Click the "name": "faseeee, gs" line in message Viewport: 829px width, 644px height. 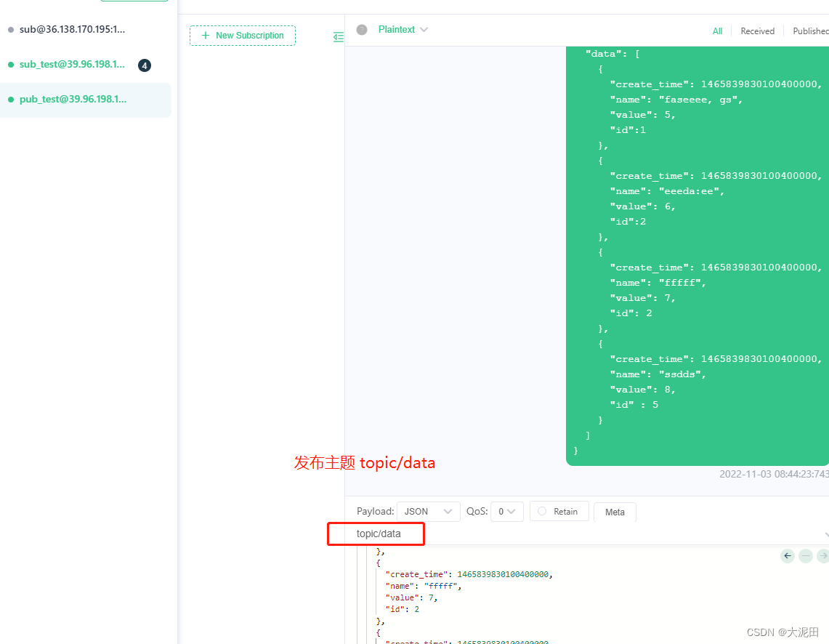point(676,100)
